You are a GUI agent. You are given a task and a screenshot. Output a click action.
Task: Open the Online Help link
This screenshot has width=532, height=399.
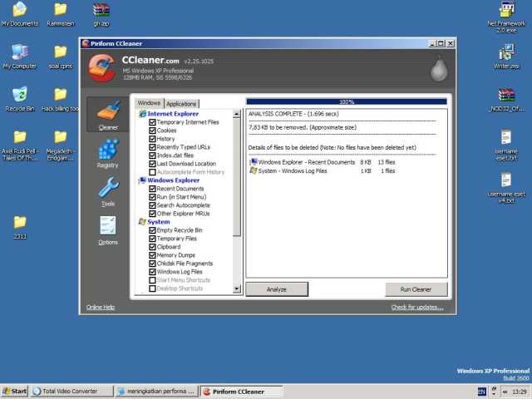[x=101, y=307]
